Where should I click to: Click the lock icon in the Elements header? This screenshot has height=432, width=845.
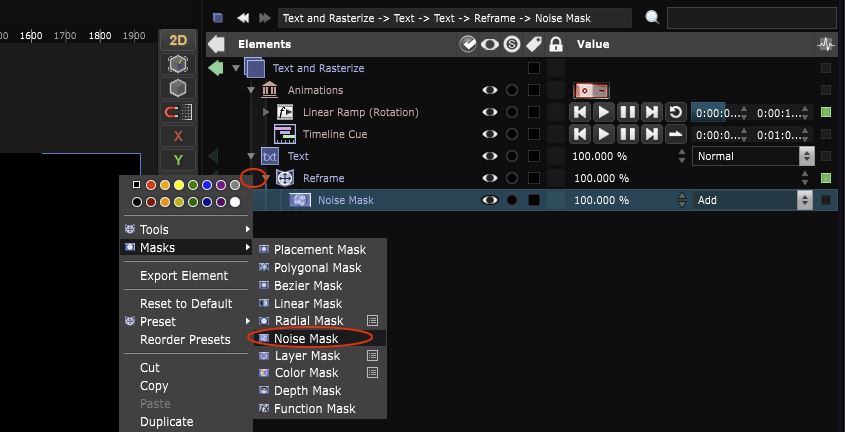pos(556,44)
